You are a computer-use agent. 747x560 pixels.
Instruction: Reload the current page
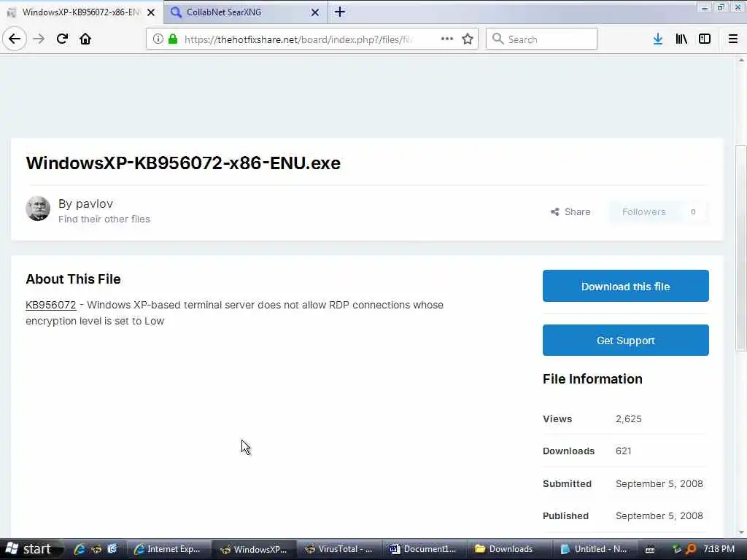coord(62,39)
